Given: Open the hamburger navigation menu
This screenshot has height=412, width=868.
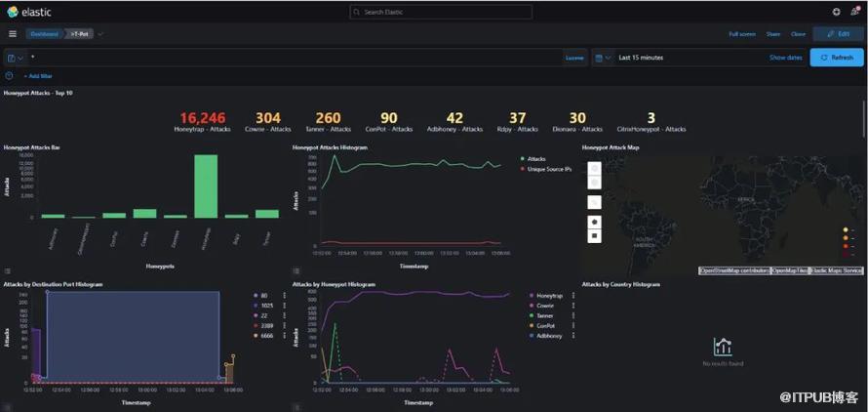Looking at the screenshot, I should pyautogui.click(x=13, y=33).
